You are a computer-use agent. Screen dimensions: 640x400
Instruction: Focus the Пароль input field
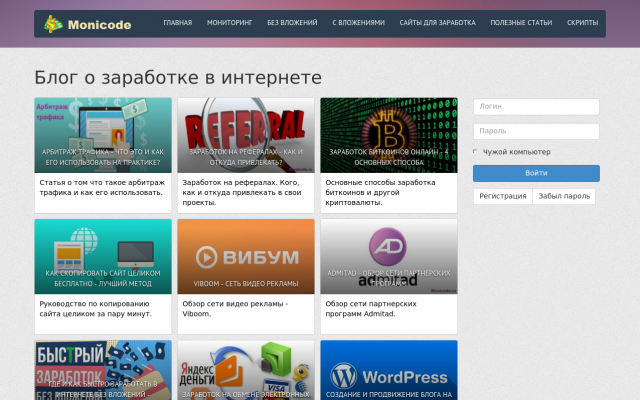536,131
